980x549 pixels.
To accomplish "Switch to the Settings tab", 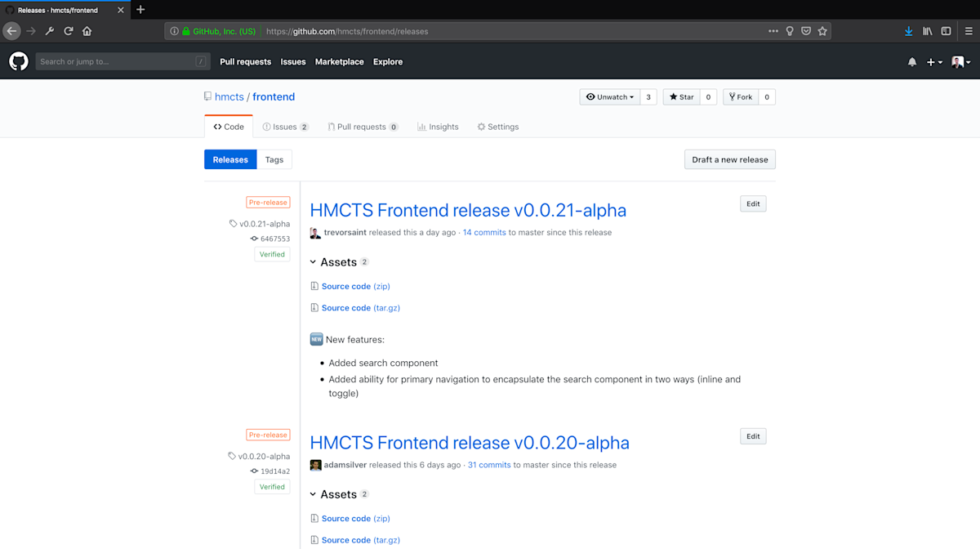I will click(498, 127).
